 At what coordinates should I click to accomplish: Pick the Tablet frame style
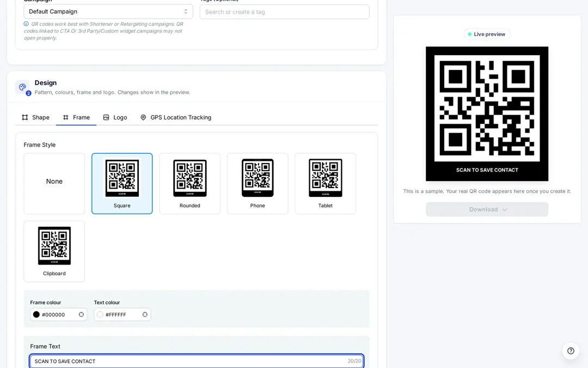(x=325, y=184)
